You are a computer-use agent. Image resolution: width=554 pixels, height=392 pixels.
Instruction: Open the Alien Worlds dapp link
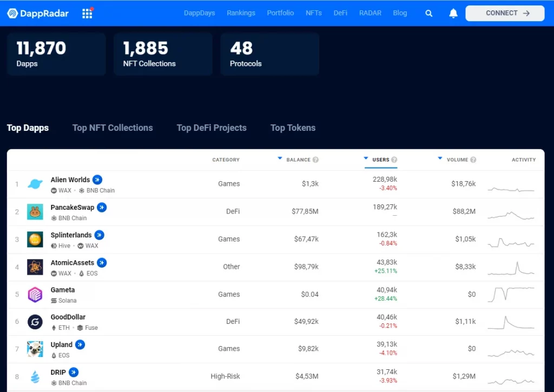tap(70, 180)
